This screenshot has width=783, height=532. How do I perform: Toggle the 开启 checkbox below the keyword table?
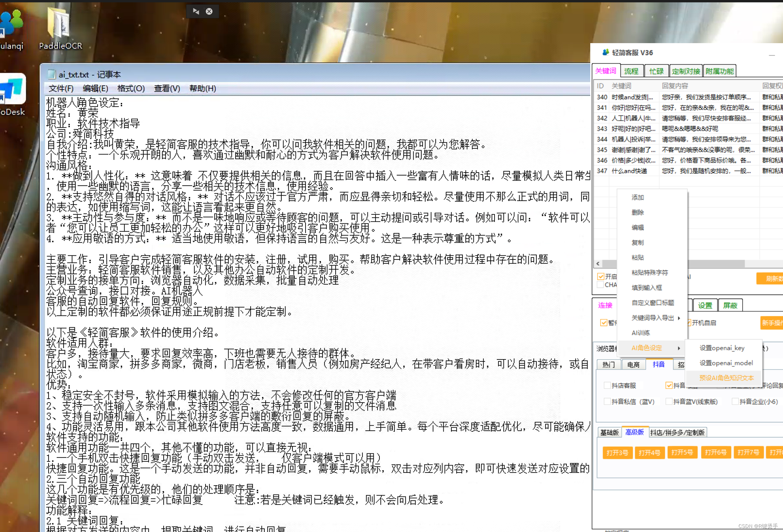click(x=600, y=277)
